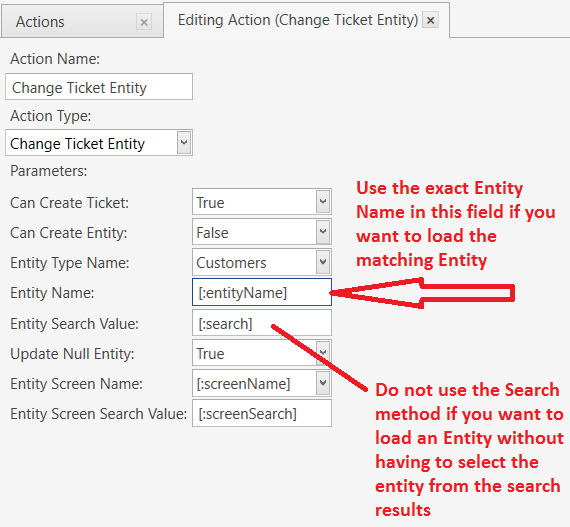Expand the Can Create Ticket dropdown arrow
This screenshot has height=527, width=570.
(x=323, y=202)
